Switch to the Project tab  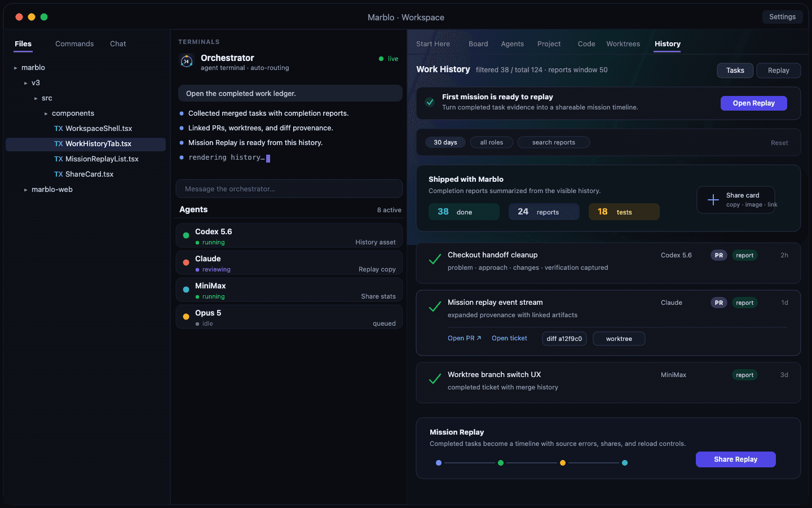pos(549,44)
